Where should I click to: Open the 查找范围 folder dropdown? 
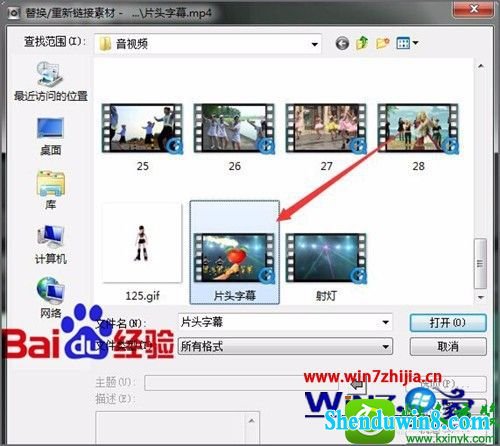pyautogui.click(x=208, y=44)
